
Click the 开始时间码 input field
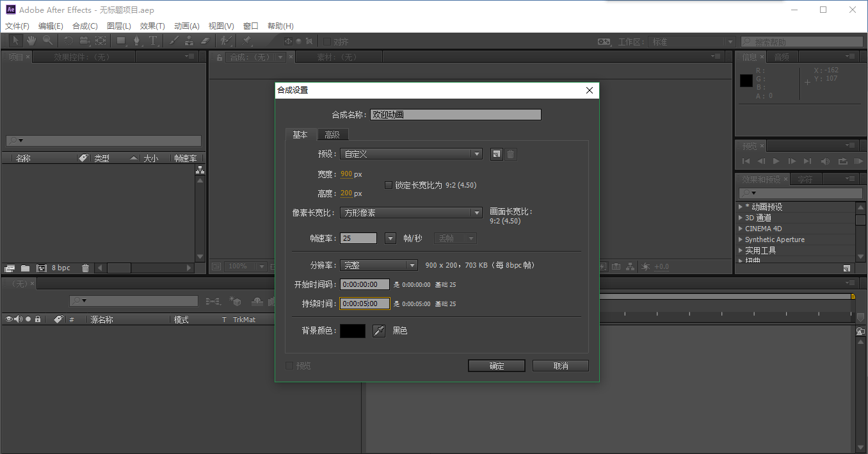[365, 284]
